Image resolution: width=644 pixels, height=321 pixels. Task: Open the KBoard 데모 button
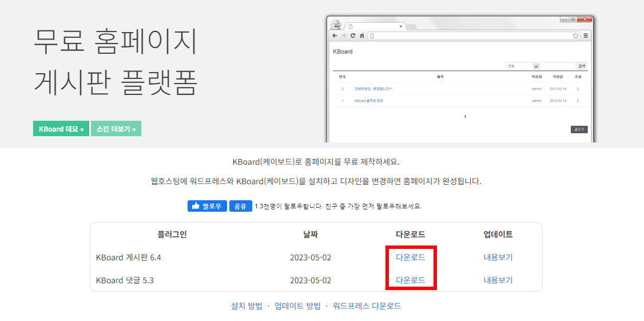(61, 129)
